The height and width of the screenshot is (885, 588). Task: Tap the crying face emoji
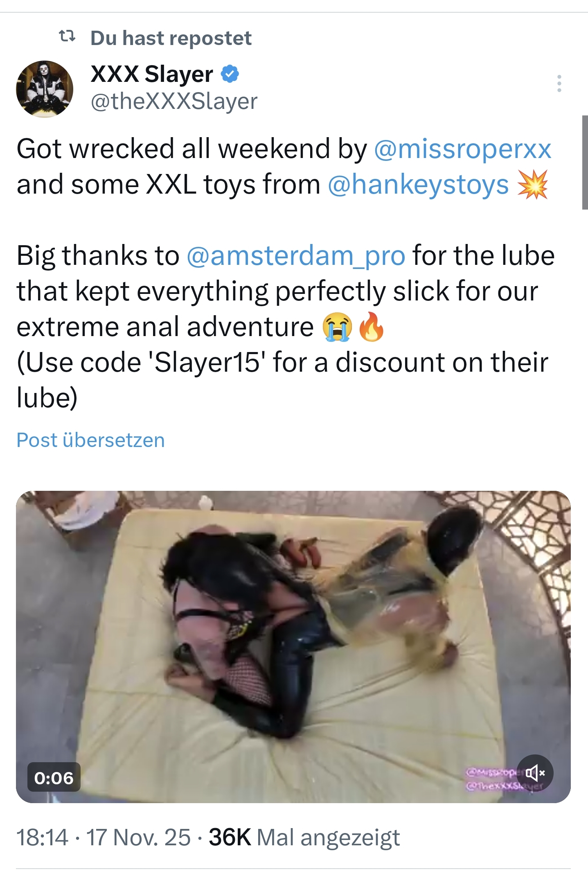pyautogui.click(x=337, y=327)
